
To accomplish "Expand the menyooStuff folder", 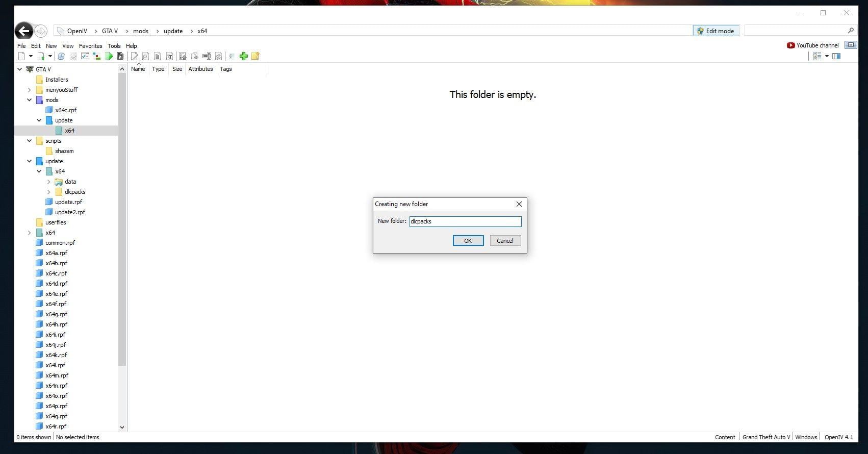I will click(30, 90).
